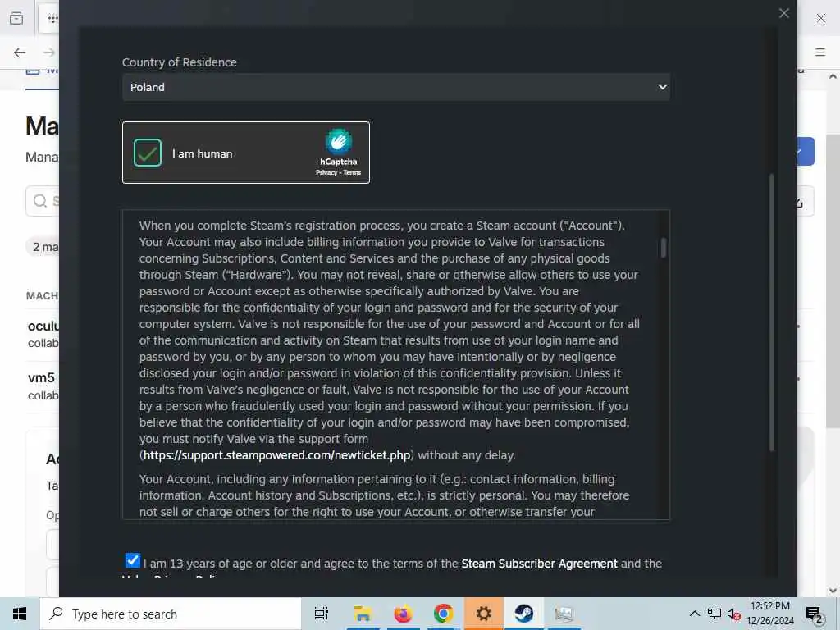Open Task View on the taskbar
The width and height of the screenshot is (840, 630).
click(x=322, y=614)
